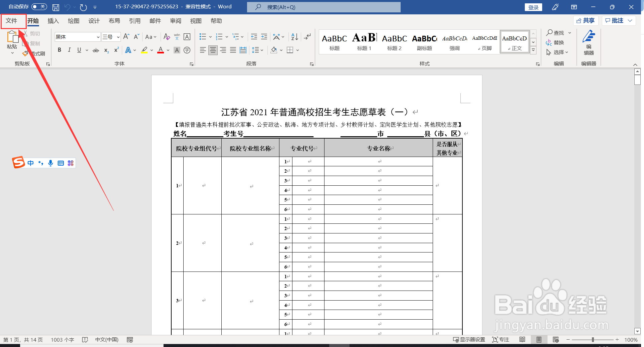644x347 pixels.
Task: Switch to the Design (设计) tab
Action: [x=94, y=21]
